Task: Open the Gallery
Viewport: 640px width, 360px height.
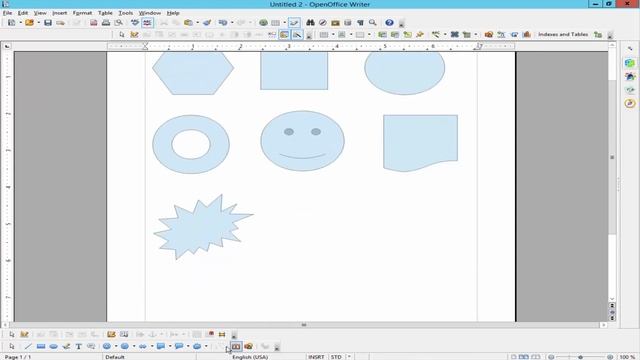Action: coord(336,23)
